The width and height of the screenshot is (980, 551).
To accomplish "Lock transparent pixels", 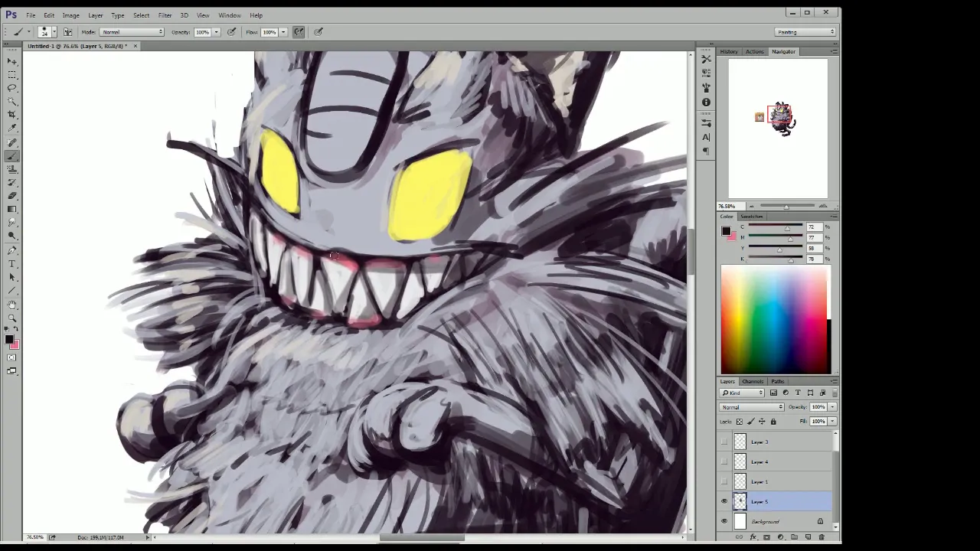I will coord(740,422).
